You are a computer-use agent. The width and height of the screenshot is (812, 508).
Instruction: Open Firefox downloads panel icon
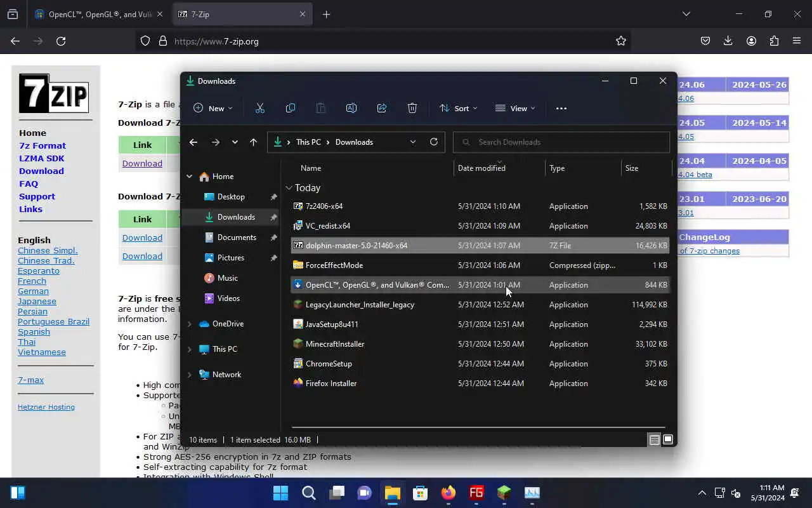(728, 41)
